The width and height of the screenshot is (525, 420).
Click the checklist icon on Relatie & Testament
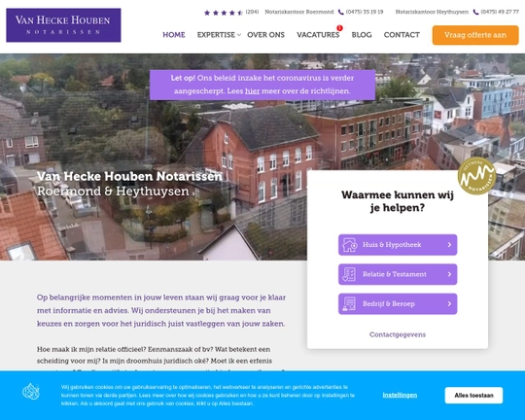click(x=349, y=274)
